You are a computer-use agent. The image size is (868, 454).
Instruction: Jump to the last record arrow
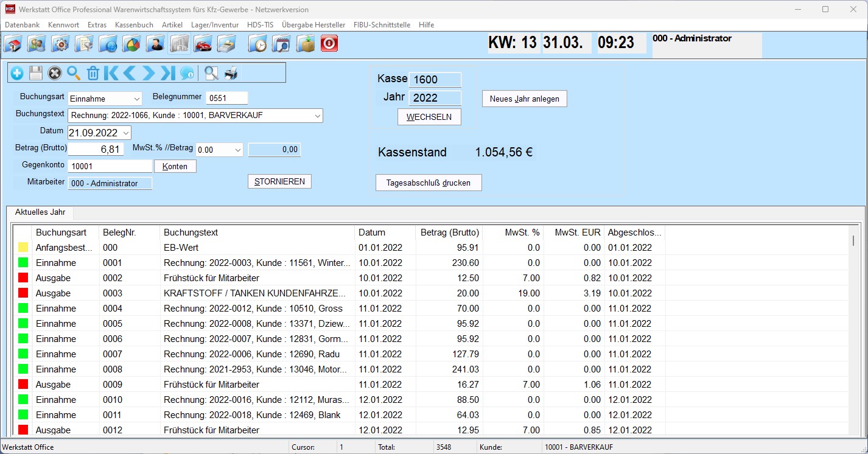[167, 74]
